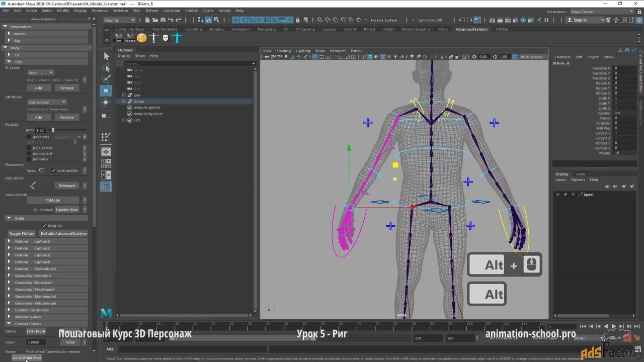This screenshot has width=644, height=362.
Task: Open the Shading menu in viewport panel
Action: (x=283, y=51)
